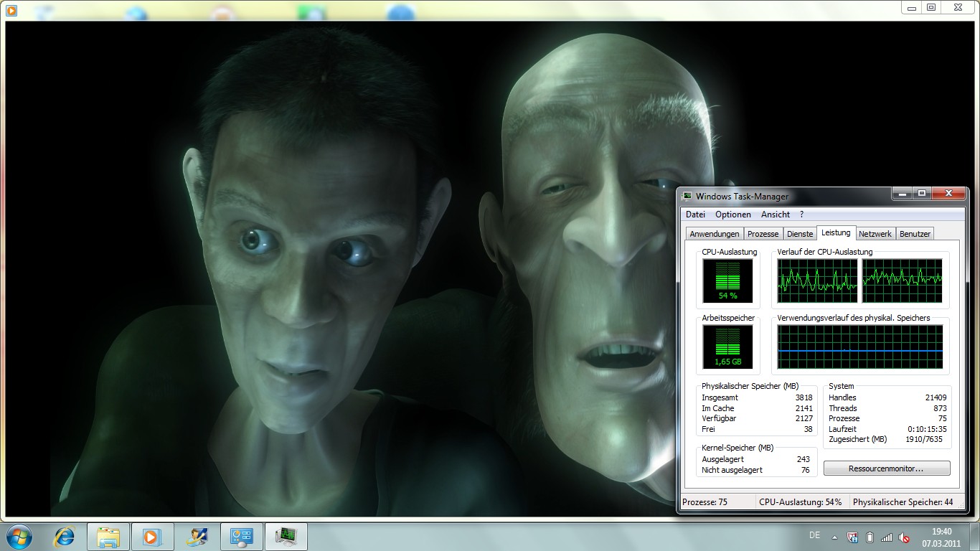Click the 'Kernel-Speicher (MB)' group heading
This screenshot has width=980, height=551.
(737, 448)
